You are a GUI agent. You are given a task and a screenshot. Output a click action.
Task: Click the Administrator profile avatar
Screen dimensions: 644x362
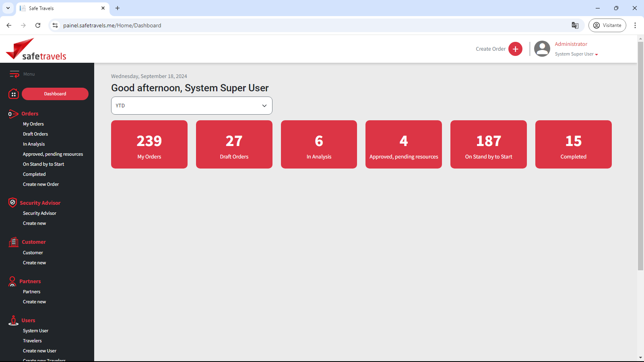[x=542, y=49]
